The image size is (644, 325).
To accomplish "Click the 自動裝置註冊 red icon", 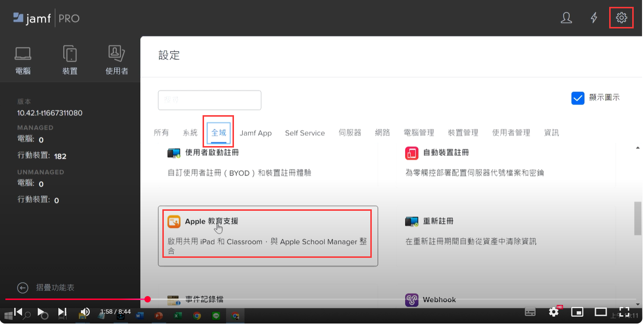I will pos(412,153).
